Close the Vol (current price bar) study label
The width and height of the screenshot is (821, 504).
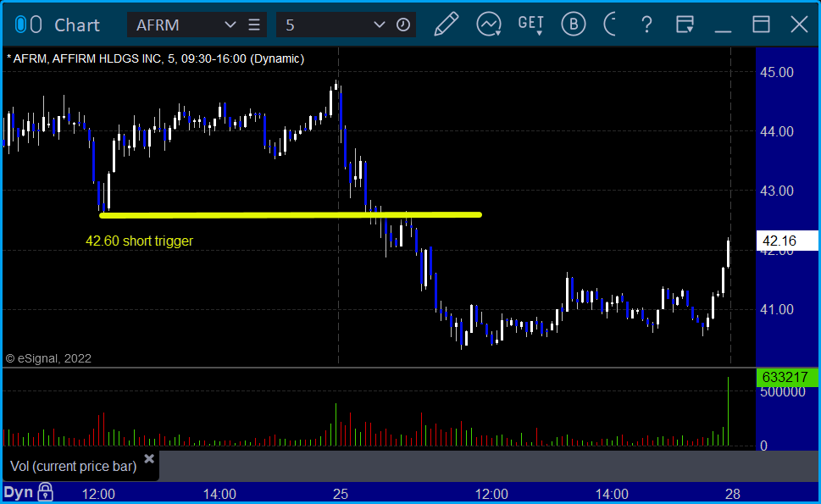click(149, 459)
